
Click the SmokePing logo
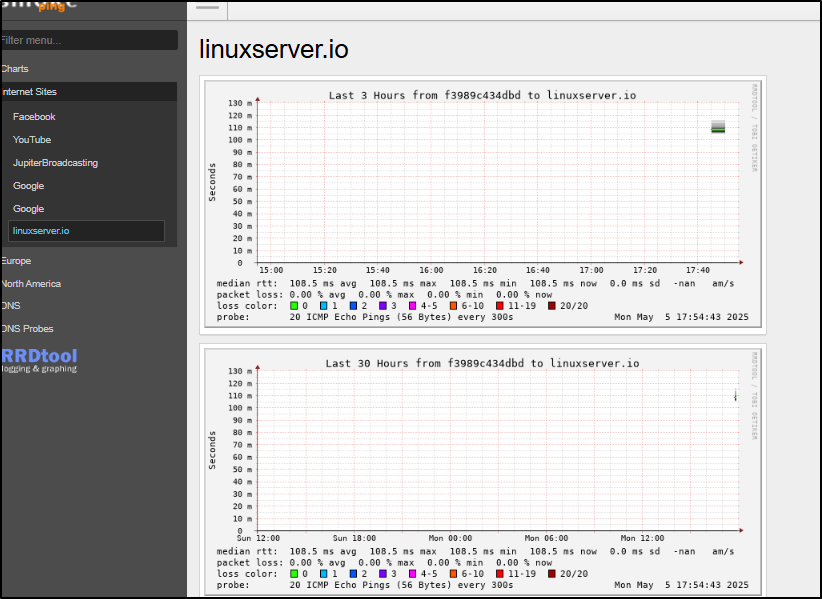(39, 6)
